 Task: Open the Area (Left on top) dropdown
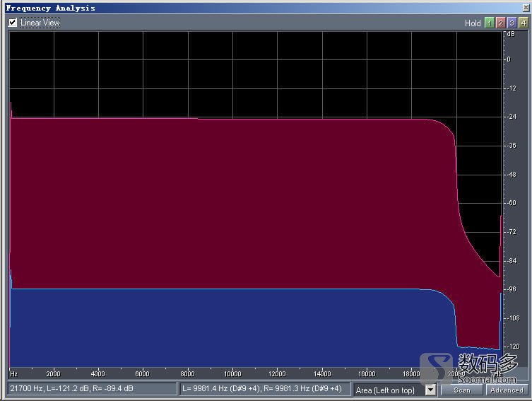click(x=389, y=390)
